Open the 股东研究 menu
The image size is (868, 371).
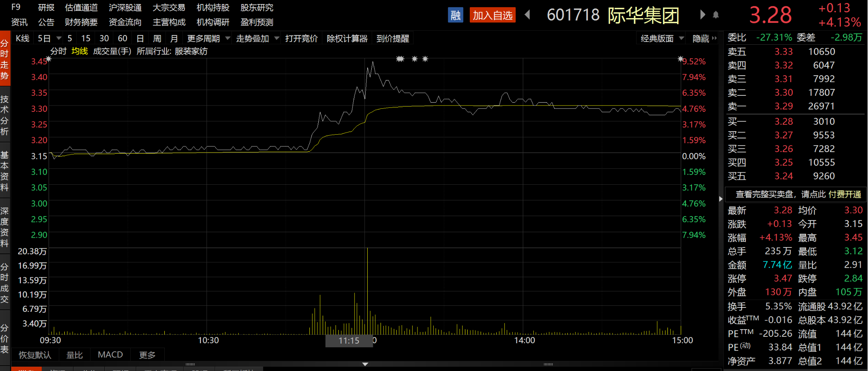click(256, 7)
